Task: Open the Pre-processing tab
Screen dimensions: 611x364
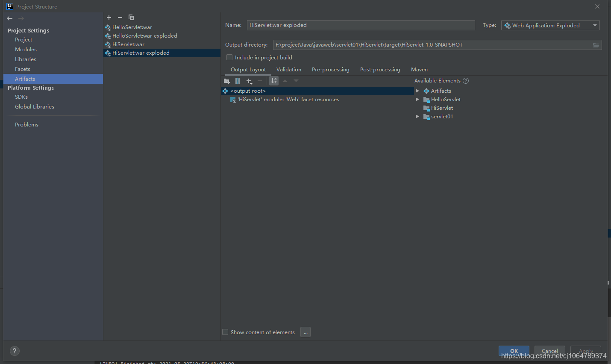Action: tap(331, 70)
